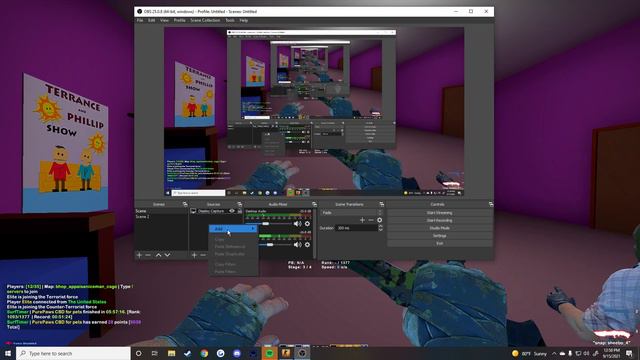Click the Start Recording button
Image resolution: width=640 pixels, height=360 pixels.
pyautogui.click(x=440, y=220)
